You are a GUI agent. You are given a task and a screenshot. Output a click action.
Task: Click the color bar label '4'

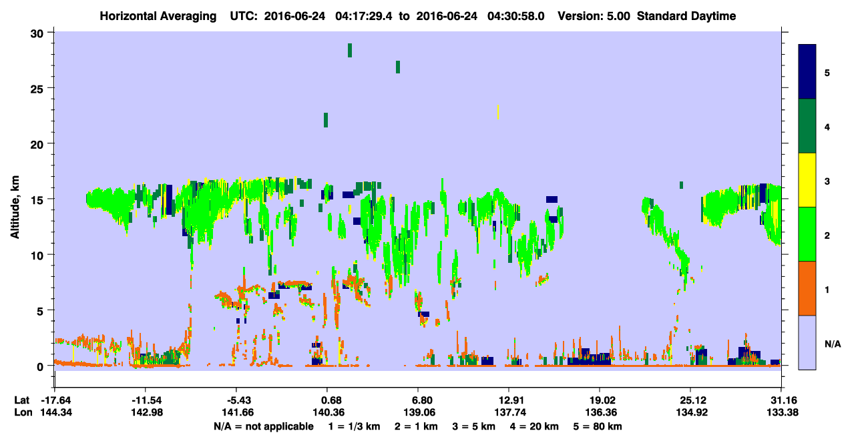point(827,126)
